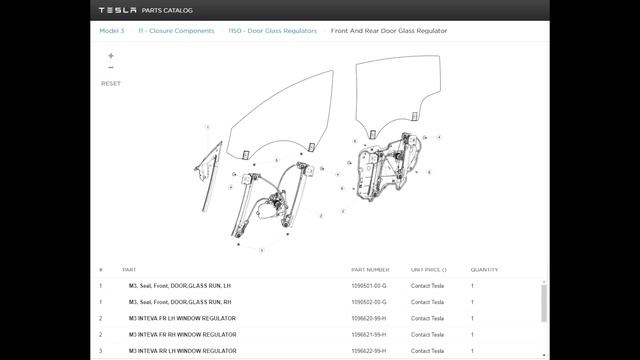This screenshot has height=360, width=640.
Task: Click part number 1096621-99-H
Action: click(x=369, y=335)
